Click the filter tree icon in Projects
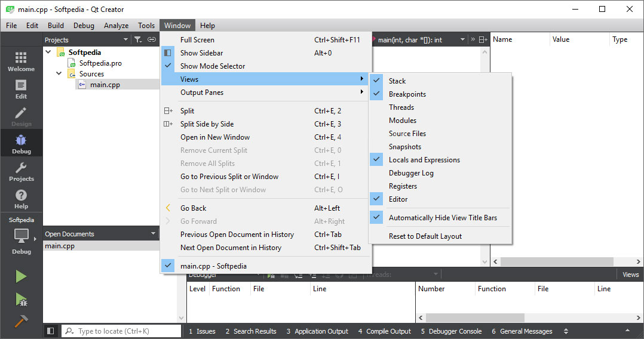This screenshot has width=644, height=339. point(137,40)
